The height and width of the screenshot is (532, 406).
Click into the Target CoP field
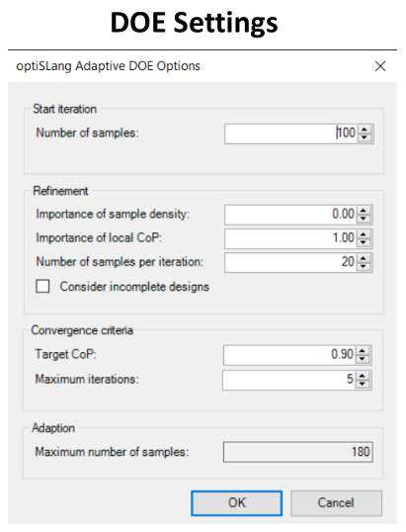[x=289, y=355]
